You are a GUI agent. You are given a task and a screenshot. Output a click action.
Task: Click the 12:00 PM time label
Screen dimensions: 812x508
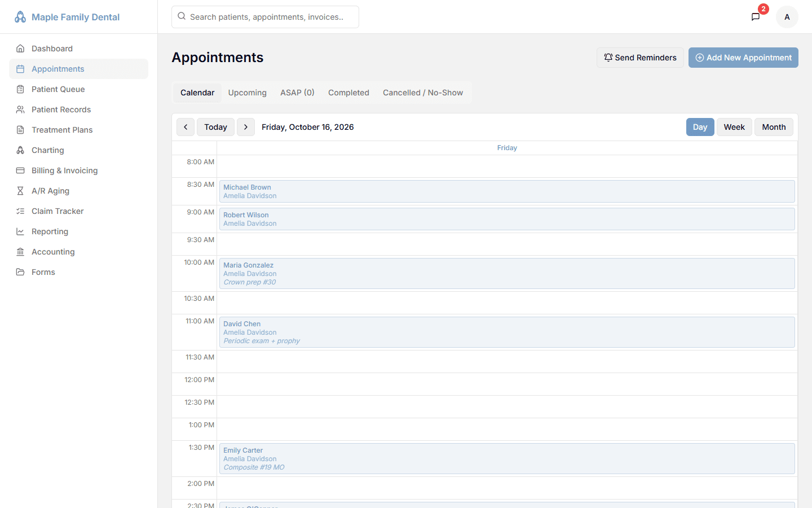[x=199, y=380]
